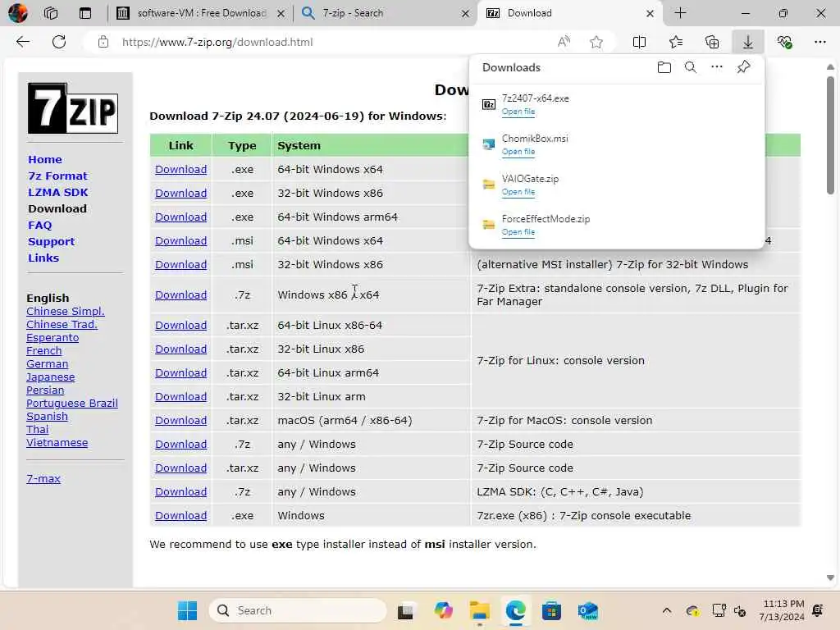Click the page vertical scrollbar thumb

pos(830,135)
